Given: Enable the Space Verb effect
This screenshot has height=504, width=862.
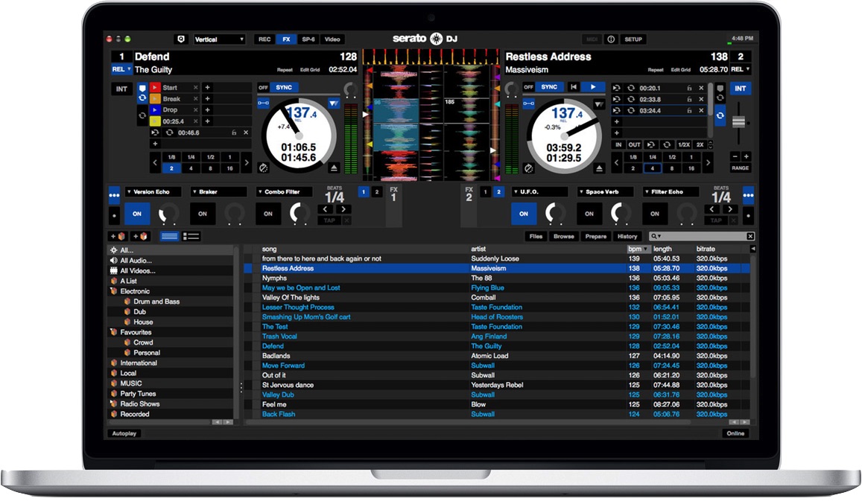Looking at the screenshot, I should 589,214.
